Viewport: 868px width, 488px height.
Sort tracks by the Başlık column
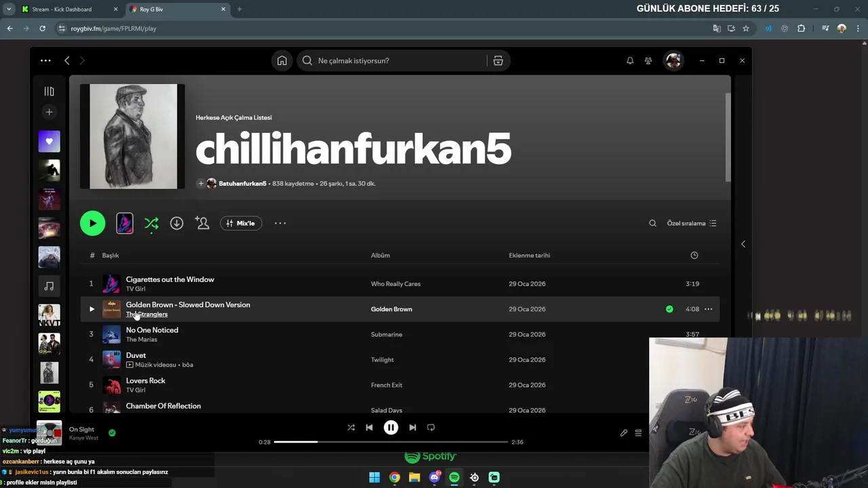(x=111, y=256)
